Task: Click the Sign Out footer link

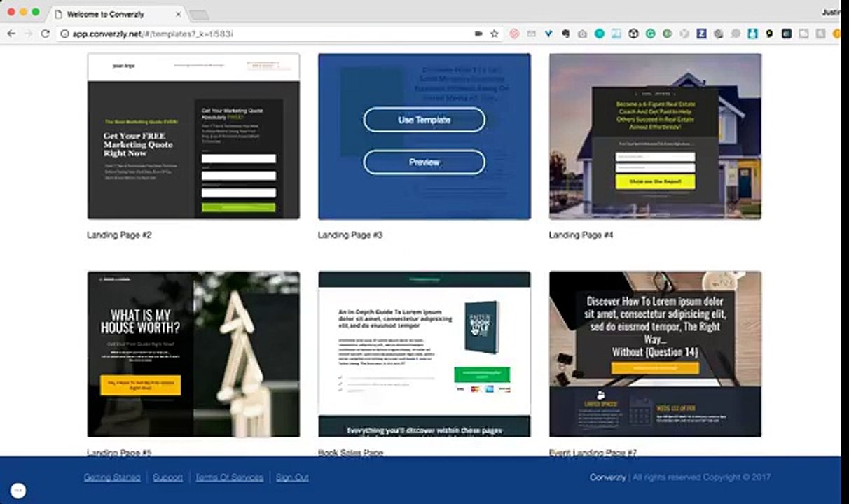Action: pos(292,477)
